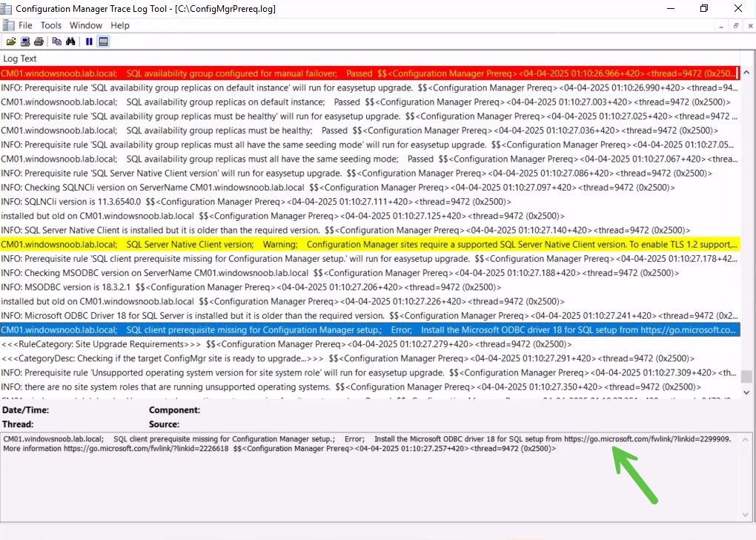Select row 'replicas must all have the same seeding mode; Passed'
The width and height of the screenshot is (756, 540).
[x=370, y=159]
